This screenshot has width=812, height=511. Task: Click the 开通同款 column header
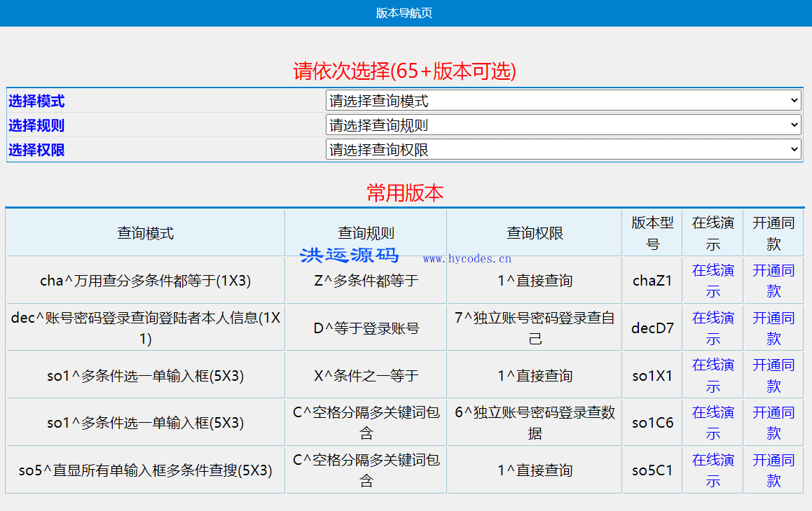click(773, 232)
